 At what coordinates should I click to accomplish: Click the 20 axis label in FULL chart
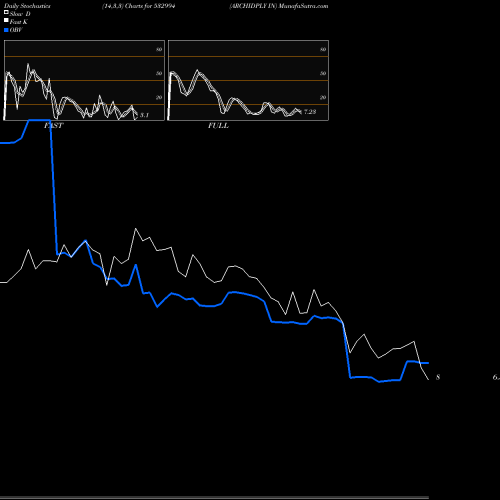coord(323,97)
